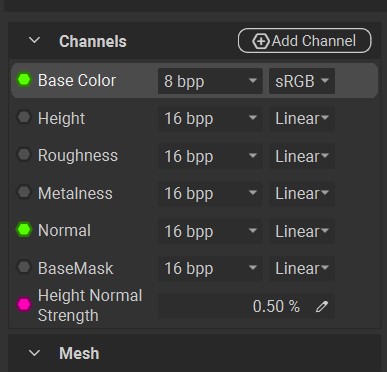The height and width of the screenshot is (372, 387).
Task: Click the Height Normal Strength value field
Action: pos(246,306)
